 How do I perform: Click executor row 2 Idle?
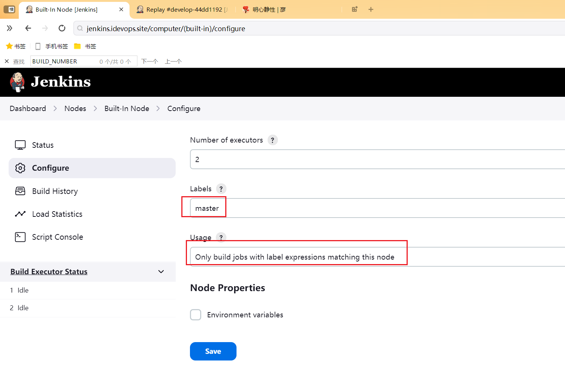[x=88, y=308]
